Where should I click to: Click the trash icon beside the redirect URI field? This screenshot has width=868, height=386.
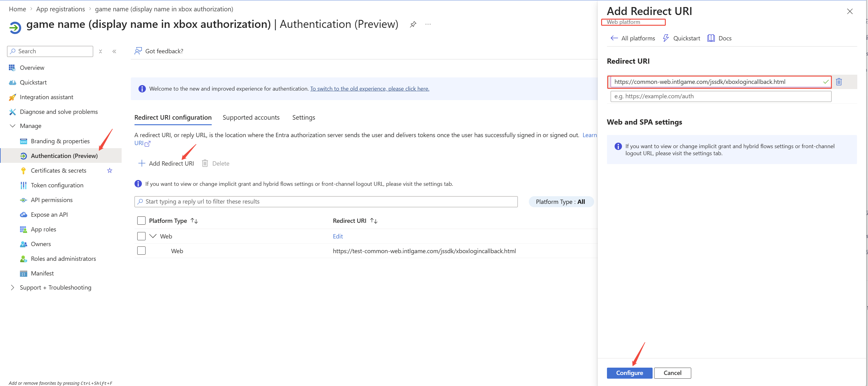(839, 82)
